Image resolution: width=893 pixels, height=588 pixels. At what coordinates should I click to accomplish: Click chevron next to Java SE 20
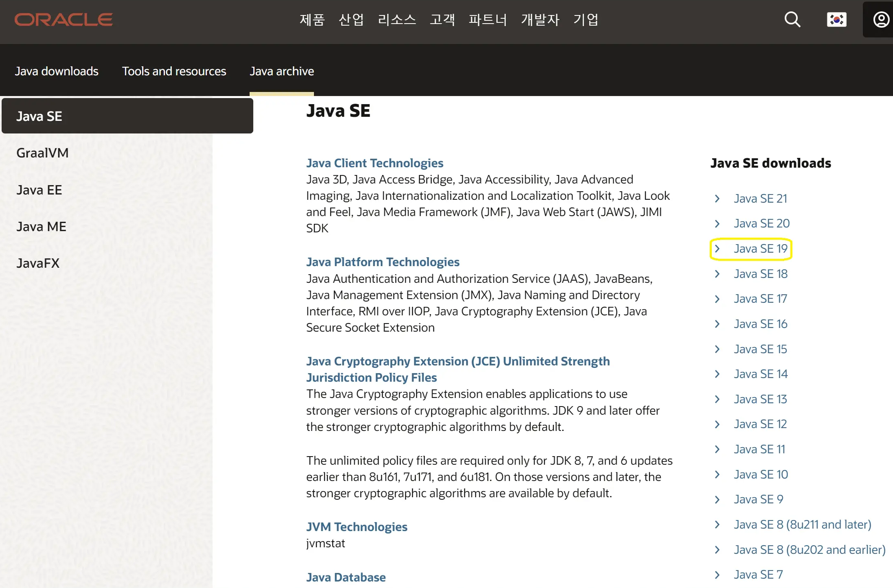click(x=717, y=223)
